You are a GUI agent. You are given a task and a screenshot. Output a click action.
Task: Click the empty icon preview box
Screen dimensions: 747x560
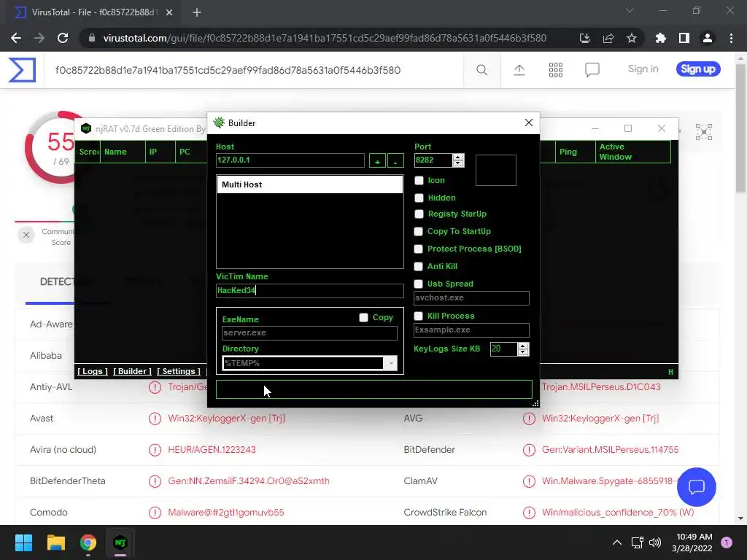pos(496,170)
